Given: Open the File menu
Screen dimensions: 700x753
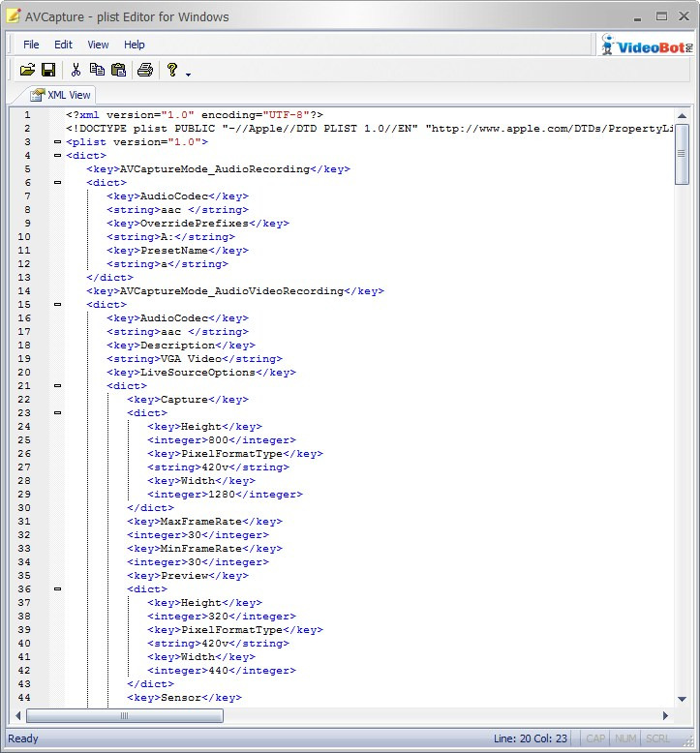Looking at the screenshot, I should 31,45.
